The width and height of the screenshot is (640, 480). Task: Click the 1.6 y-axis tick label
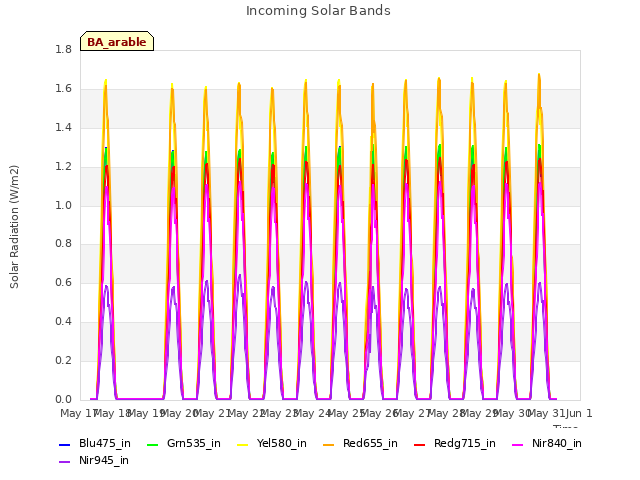pos(63,89)
